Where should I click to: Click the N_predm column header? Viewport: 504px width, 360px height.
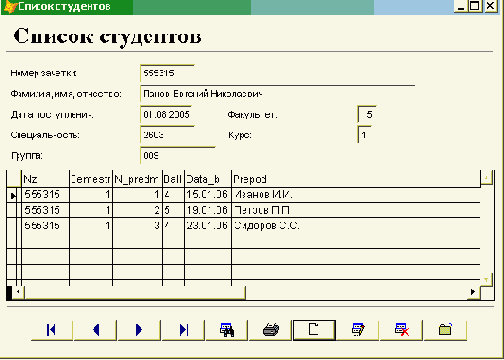[x=138, y=179]
